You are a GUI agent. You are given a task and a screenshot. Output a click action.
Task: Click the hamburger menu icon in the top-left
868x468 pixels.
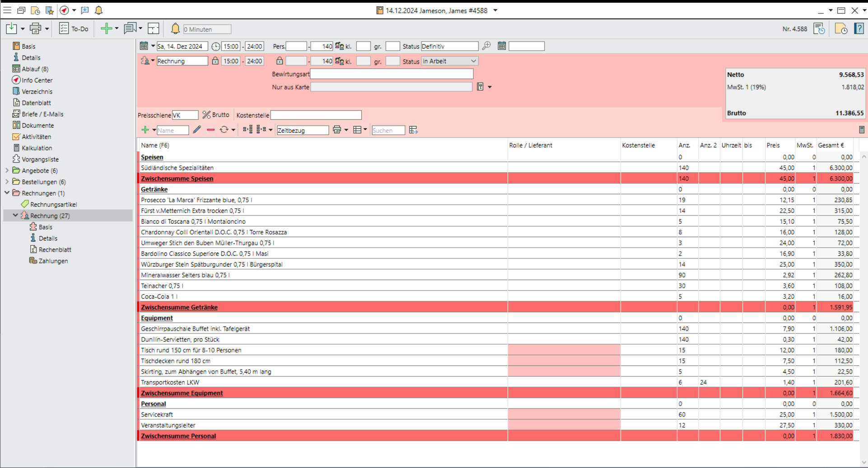tap(7, 10)
